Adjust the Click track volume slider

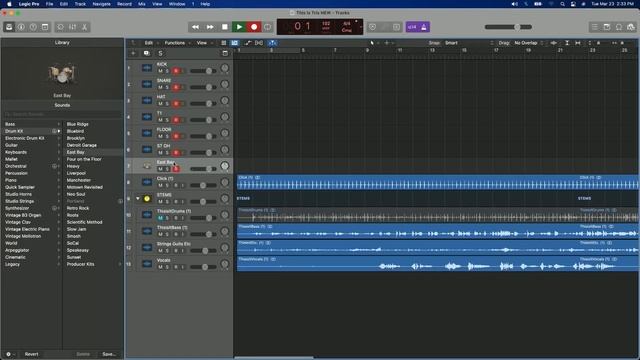203,185
